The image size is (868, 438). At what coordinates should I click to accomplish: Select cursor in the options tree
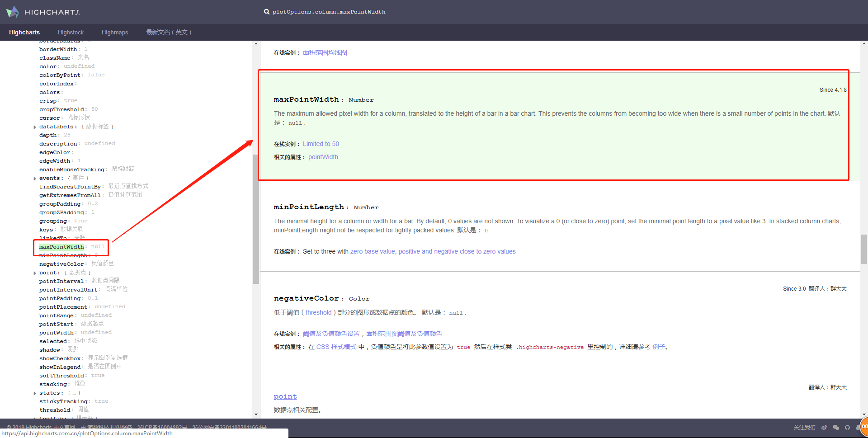(49, 118)
